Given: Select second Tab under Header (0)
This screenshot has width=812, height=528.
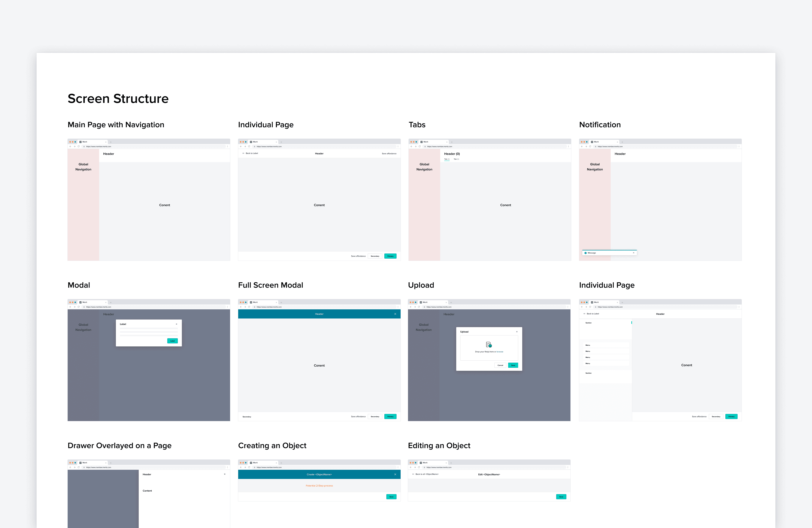Looking at the screenshot, I should tap(456, 159).
